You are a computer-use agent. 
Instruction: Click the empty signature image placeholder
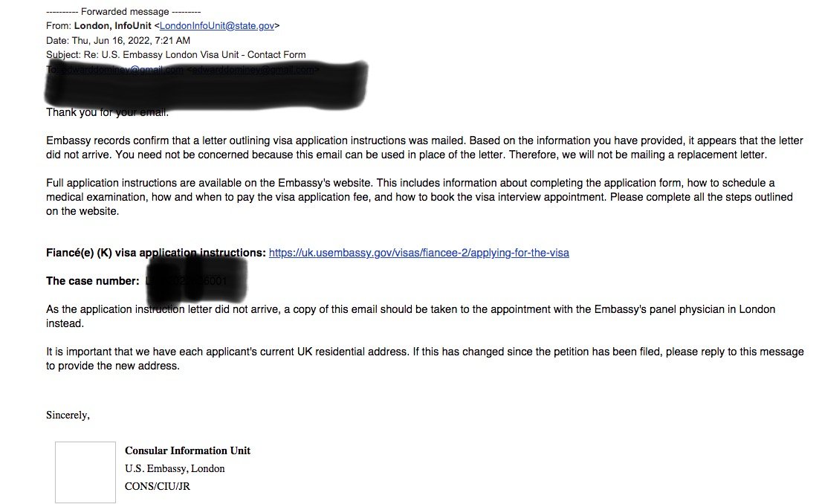click(x=85, y=472)
